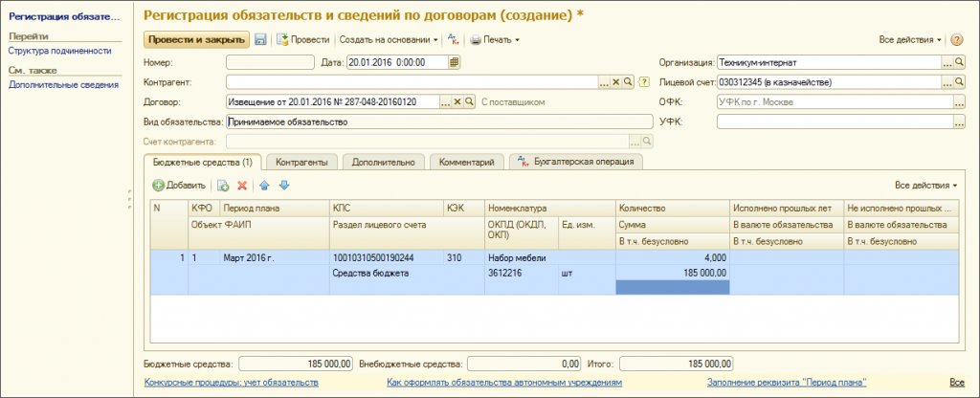Select the Март 2016 г. period cell
980x398 pixels.
point(274,257)
